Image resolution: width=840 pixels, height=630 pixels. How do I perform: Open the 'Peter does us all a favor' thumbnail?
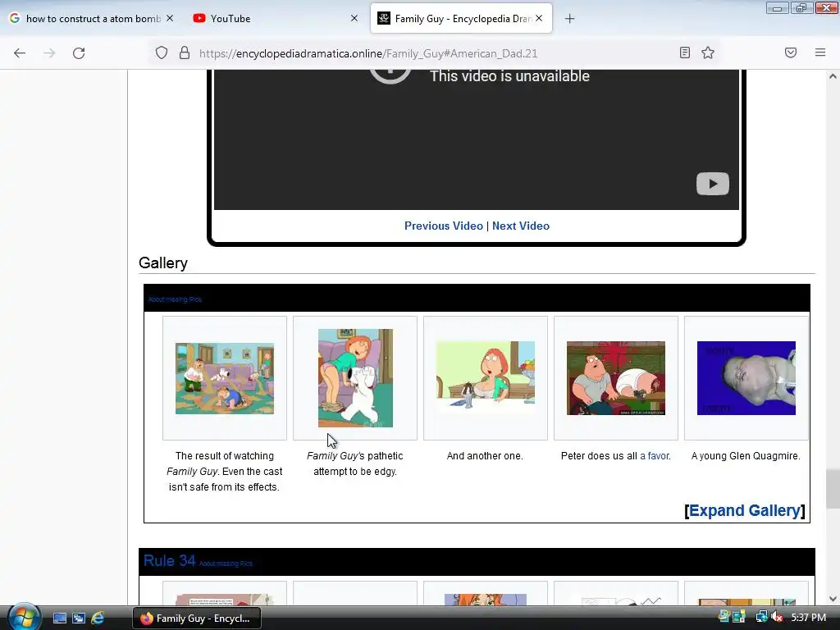tap(616, 378)
